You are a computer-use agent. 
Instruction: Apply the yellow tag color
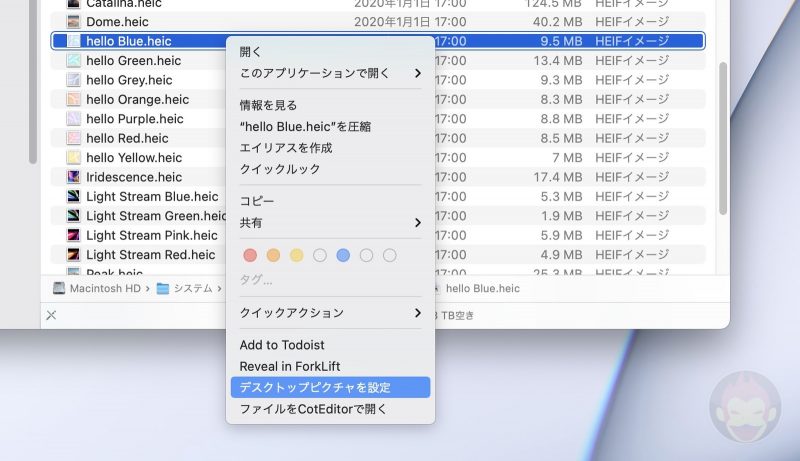point(296,255)
